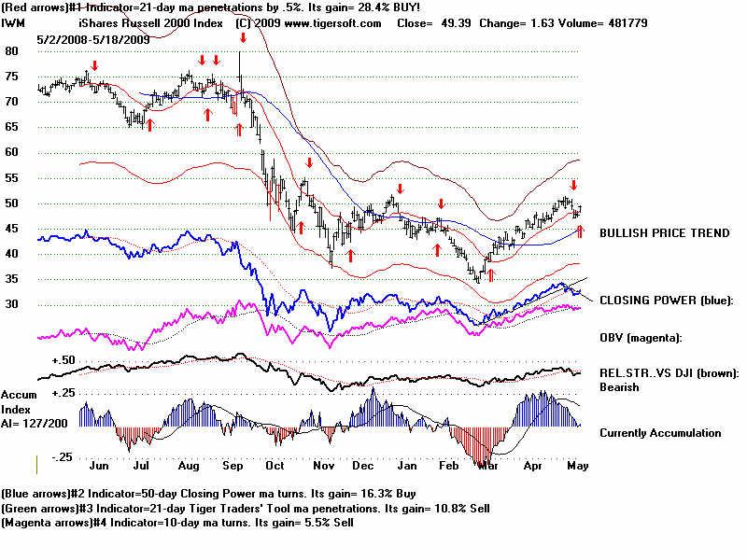The height and width of the screenshot is (560, 747).
Task: Select the BULLISH PRICE TREND label
Action: pos(664,233)
